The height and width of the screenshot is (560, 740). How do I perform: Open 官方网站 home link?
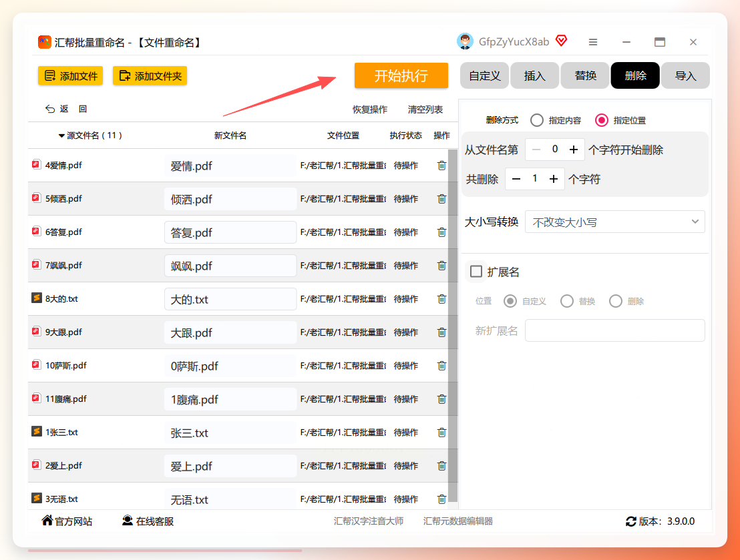pyautogui.click(x=67, y=521)
